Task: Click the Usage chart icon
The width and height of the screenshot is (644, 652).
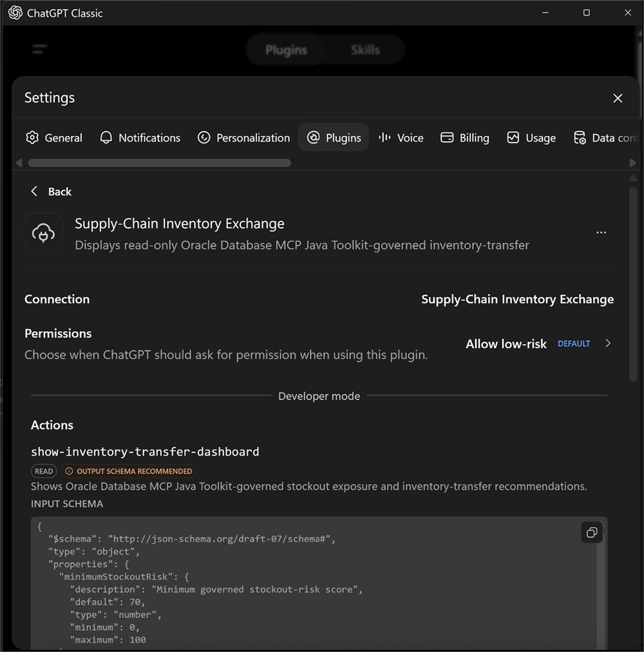Action: pos(513,138)
